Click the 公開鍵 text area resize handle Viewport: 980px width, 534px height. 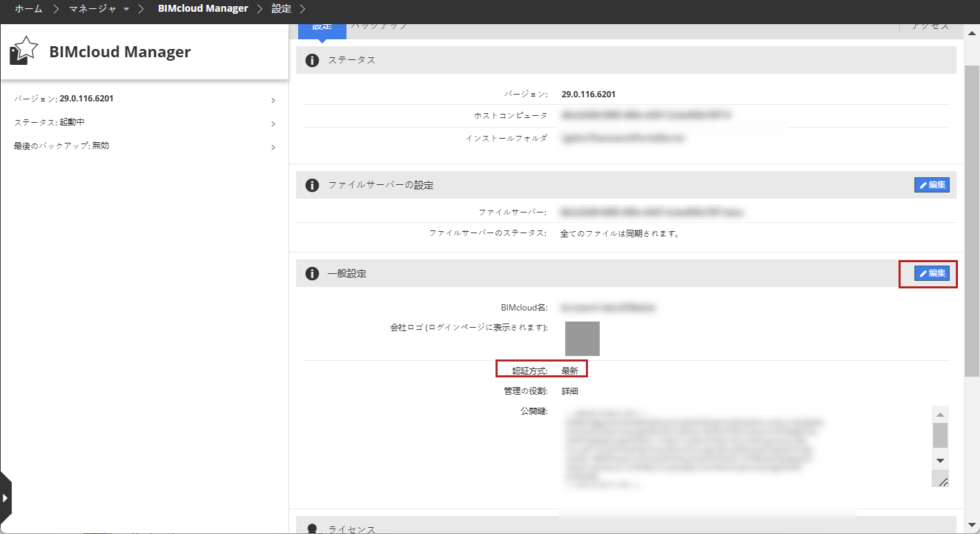943,482
